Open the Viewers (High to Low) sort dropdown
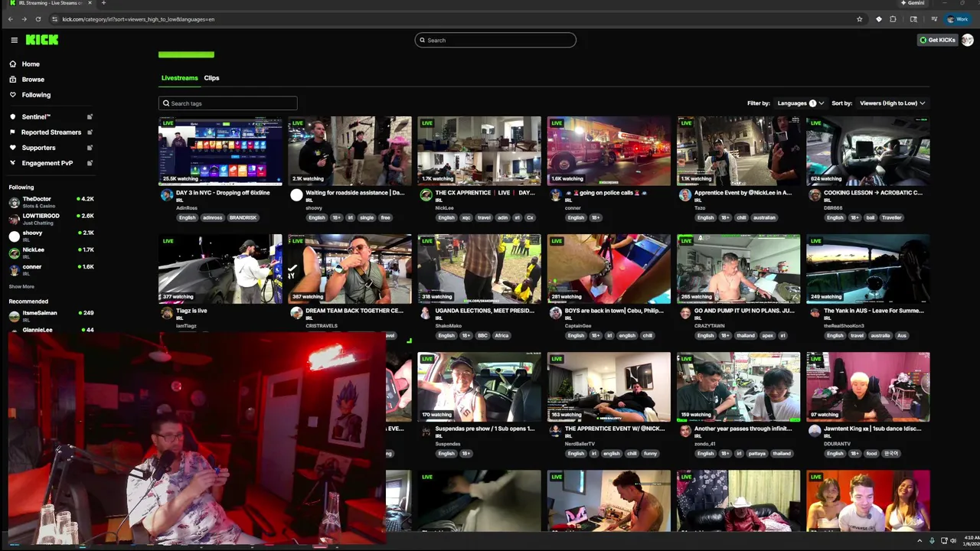The image size is (980, 551). point(893,103)
